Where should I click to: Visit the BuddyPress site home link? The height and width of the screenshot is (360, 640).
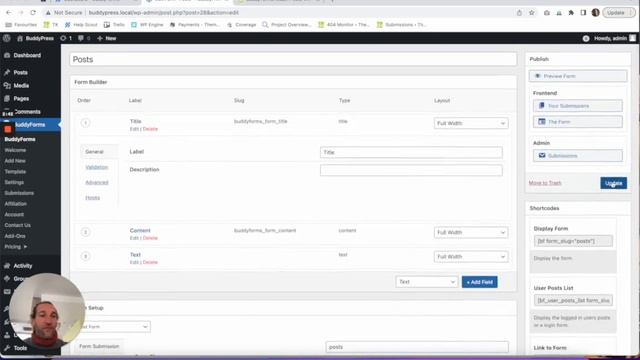click(x=35, y=38)
